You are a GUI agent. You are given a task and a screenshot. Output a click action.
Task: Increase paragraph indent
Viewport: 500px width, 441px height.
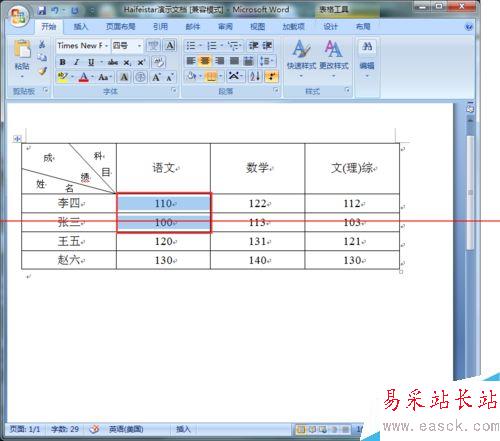268,45
